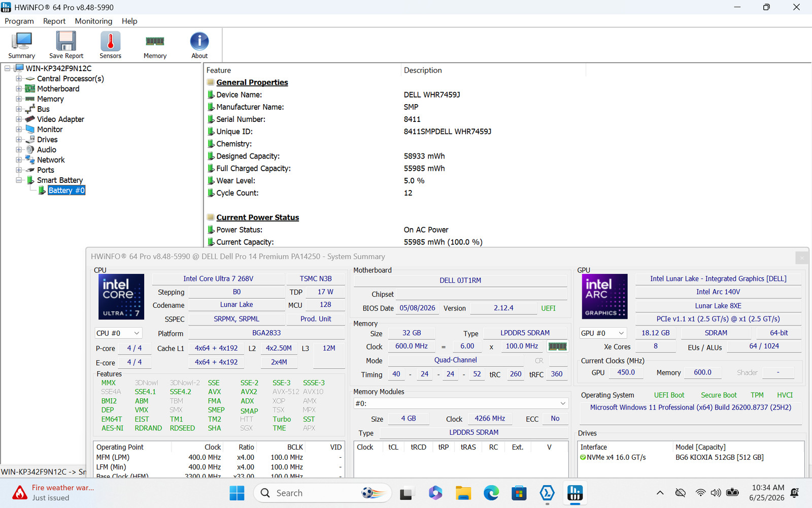This screenshot has width=812, height=508.
Task: Click the memory chip icon beside 100.0 MHz
Action: 557,346
